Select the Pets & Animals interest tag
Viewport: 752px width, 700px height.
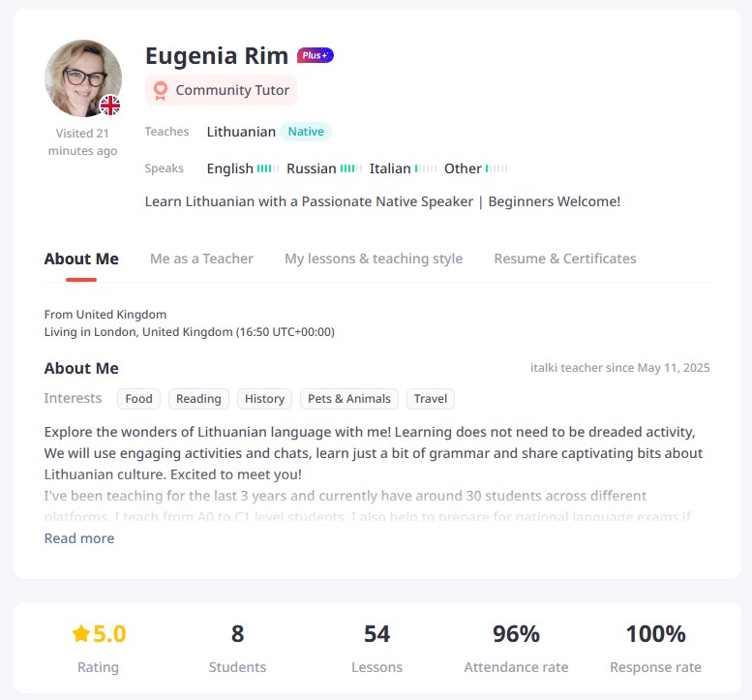click(x=348, y=399)
